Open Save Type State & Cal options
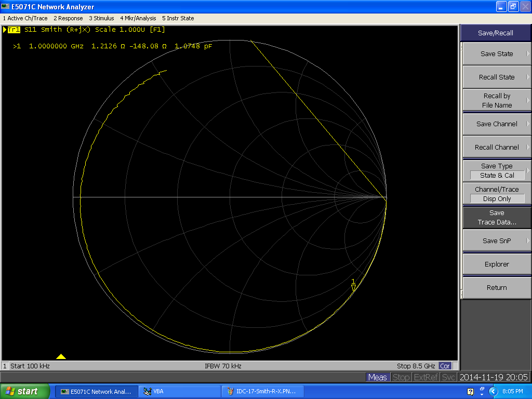Viewport: 532px width, 399px height. tap(496, 170)
